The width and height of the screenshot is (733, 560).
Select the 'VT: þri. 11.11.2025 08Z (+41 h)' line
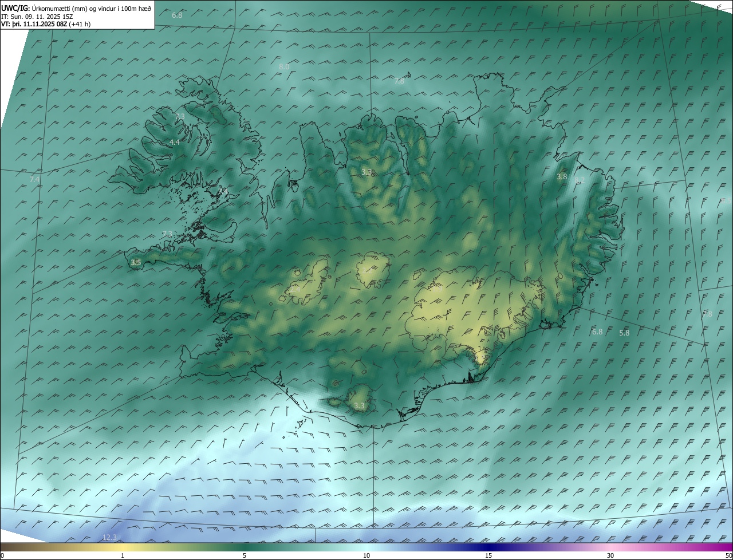pyautogui.click(x=46, y=24)
